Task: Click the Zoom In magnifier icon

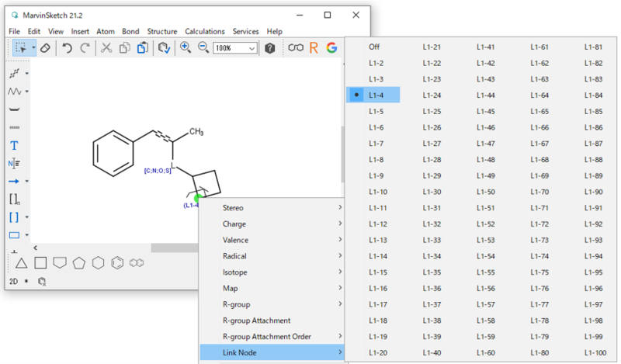Action: coord(186,48)
